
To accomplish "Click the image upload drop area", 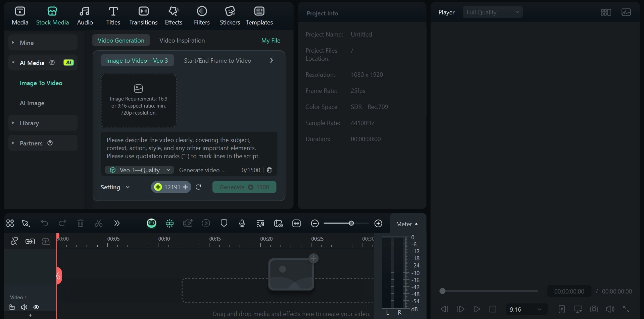I will pos(139,101).
